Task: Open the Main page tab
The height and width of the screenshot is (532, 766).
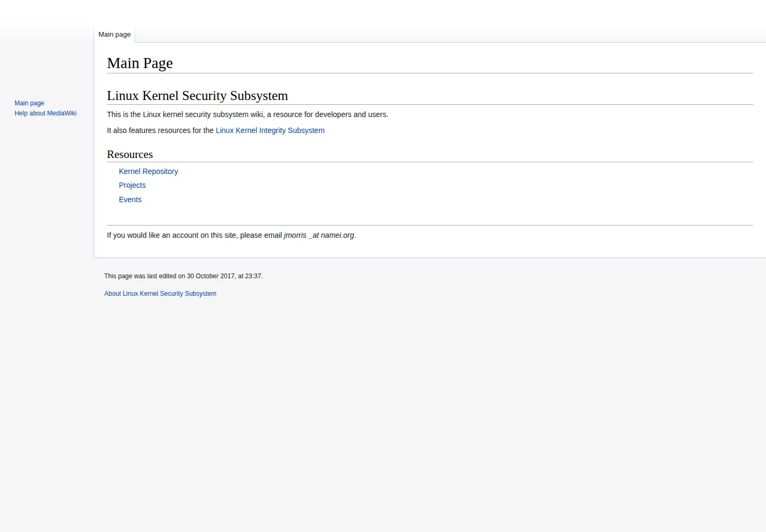Action: click(114, 34)
